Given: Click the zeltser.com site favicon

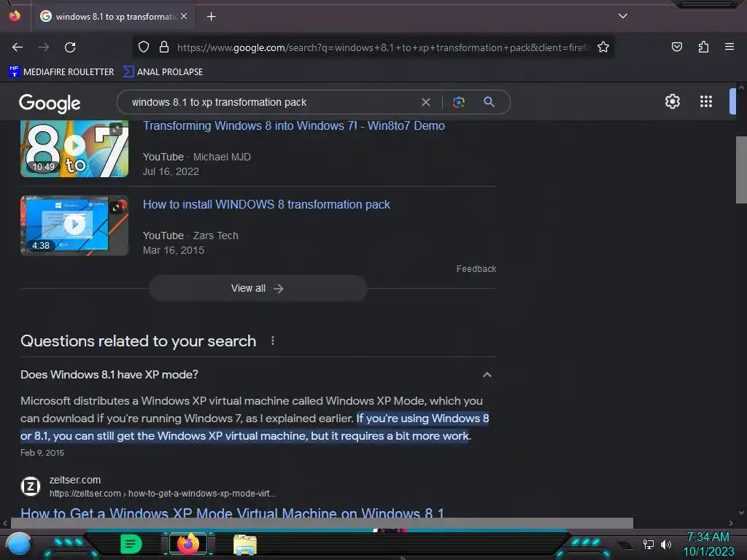Looking at the screenshot, I should tap(31, 486).
